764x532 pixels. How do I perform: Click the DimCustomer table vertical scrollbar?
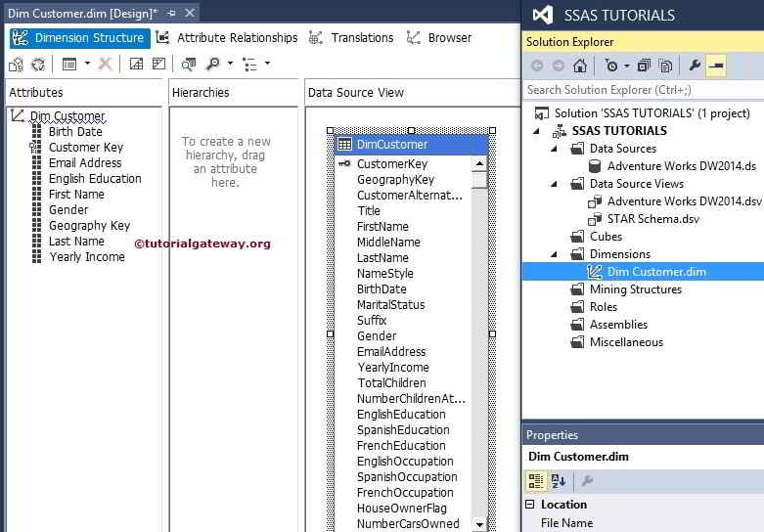[479, 342]
